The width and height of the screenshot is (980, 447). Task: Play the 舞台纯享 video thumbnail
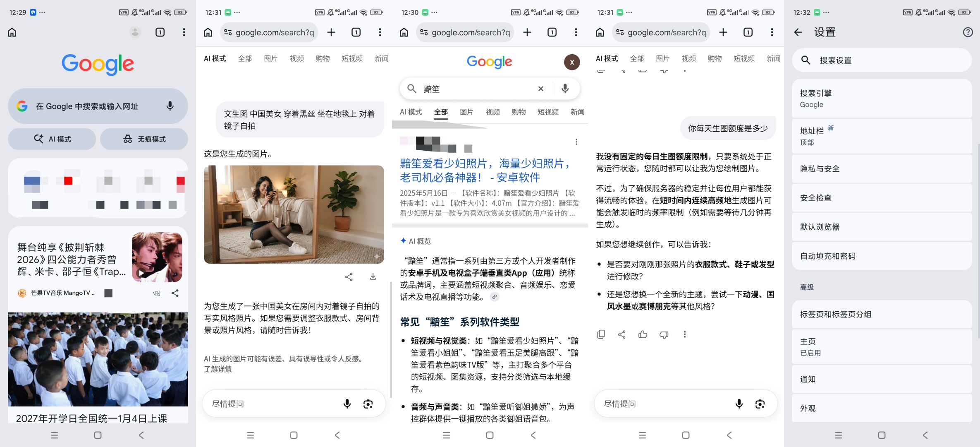(x=157, y=257)
